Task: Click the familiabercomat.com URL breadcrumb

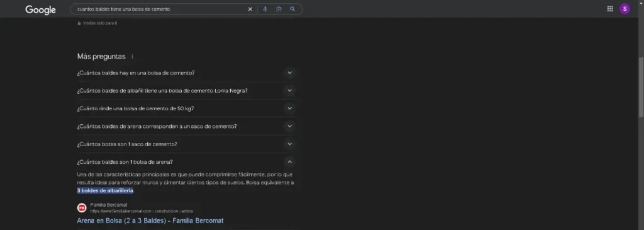Action: pos(142,211)
